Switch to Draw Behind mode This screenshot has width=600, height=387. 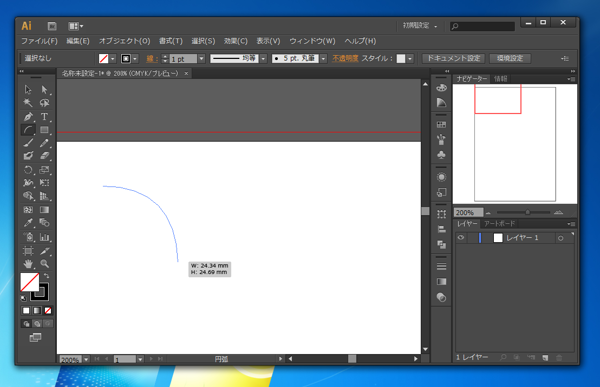pos(37,324)
